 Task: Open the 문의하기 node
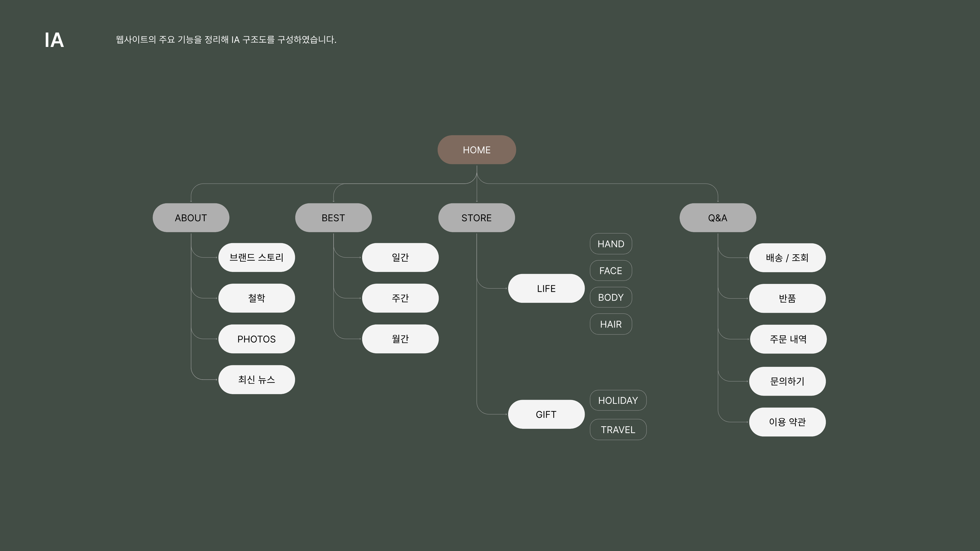point(788,381)
